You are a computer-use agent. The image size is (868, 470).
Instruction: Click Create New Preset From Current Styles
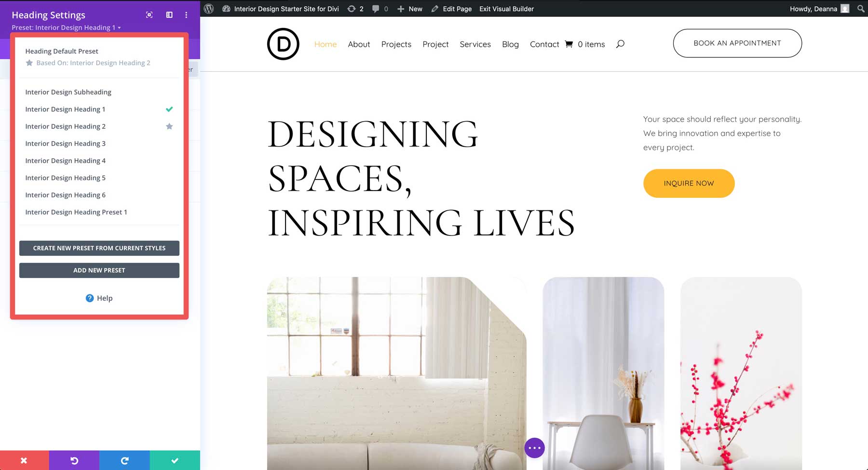point(99,248)
